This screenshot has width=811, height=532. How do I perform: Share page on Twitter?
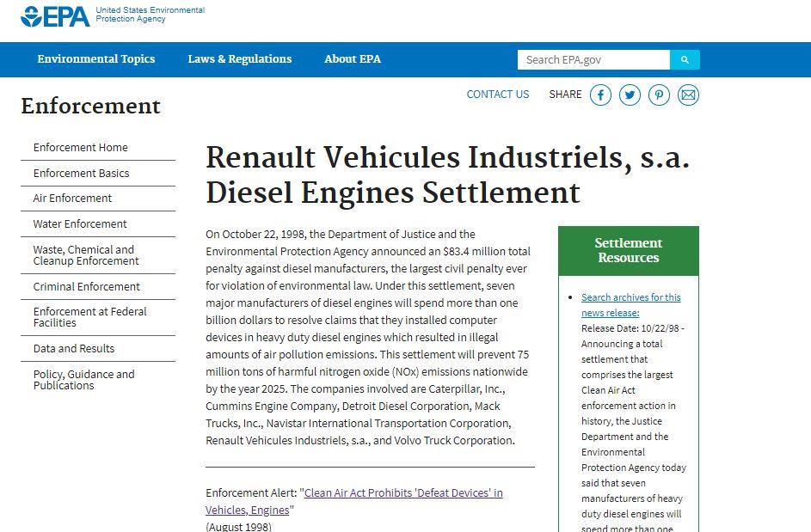pyautogui.click(x=630, y=95)
